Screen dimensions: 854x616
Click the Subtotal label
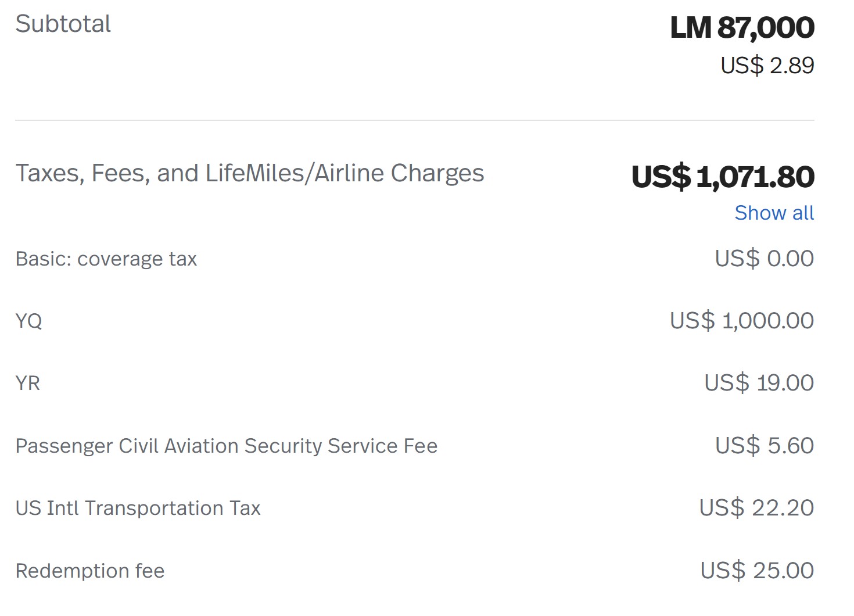point(63,24)
